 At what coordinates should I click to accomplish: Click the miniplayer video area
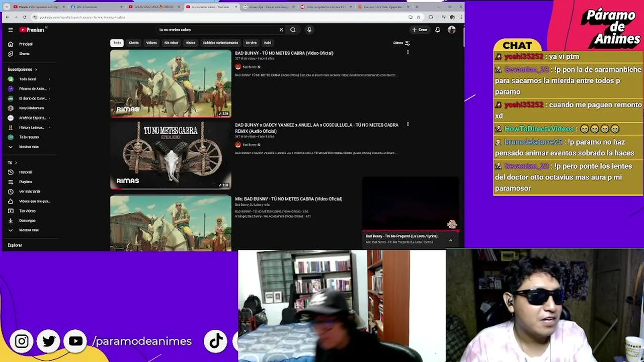[x=410, y=204]
